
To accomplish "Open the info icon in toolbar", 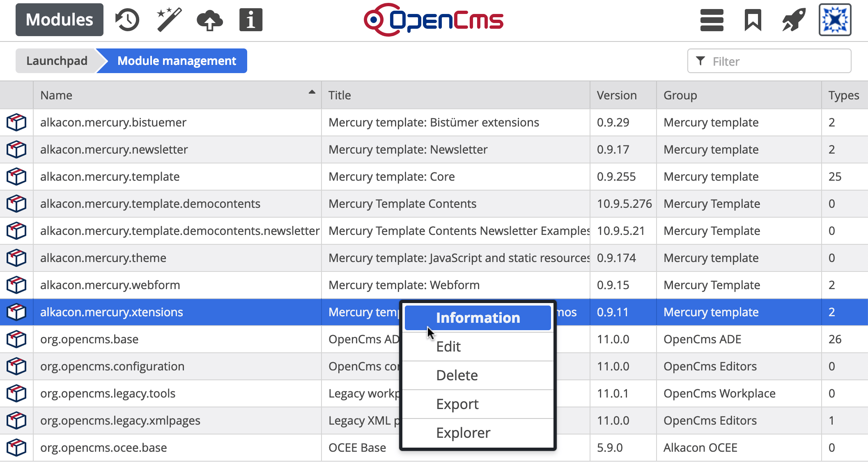I will [x=250, y=20].
